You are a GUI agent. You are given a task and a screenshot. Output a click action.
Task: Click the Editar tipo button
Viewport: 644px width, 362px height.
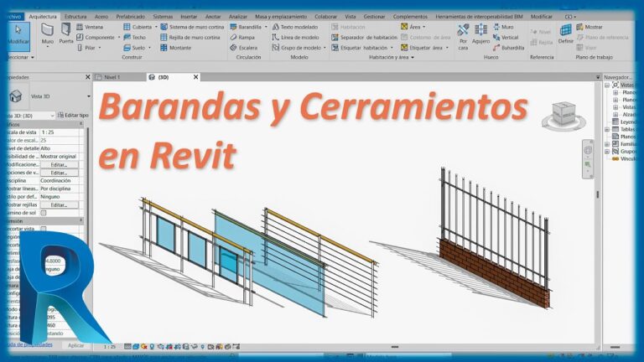(x=73, y=116)
